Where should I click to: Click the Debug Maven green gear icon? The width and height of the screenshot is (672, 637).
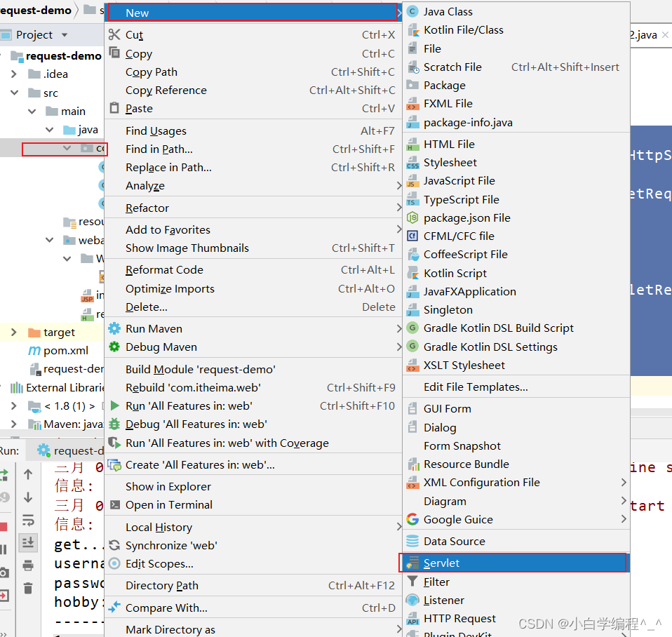[114, 347]
